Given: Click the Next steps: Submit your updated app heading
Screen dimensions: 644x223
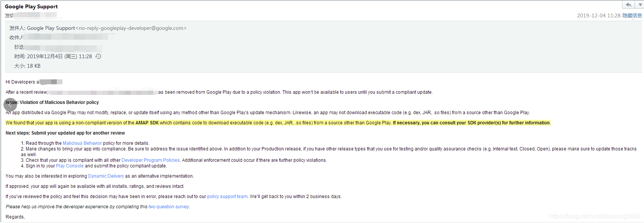Looking at the screenshot, I should coord(65,133).
